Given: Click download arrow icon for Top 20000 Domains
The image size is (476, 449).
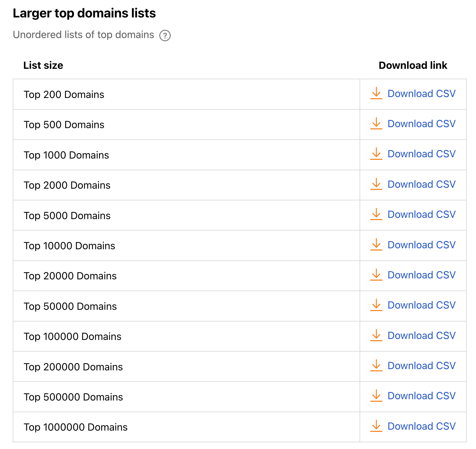Looking at the screenshot, I should pyautogui.click(x=376, y=275).
